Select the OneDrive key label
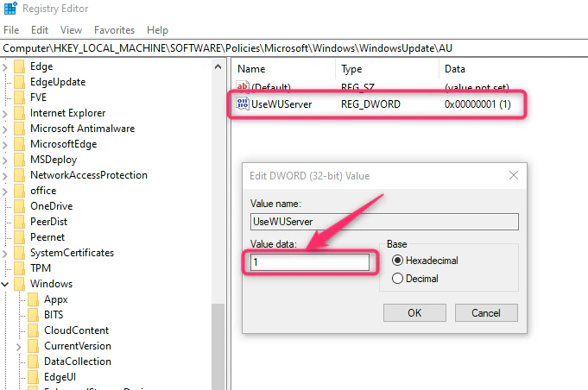Screen dimensions: 588x390 (x=52, y=206)
